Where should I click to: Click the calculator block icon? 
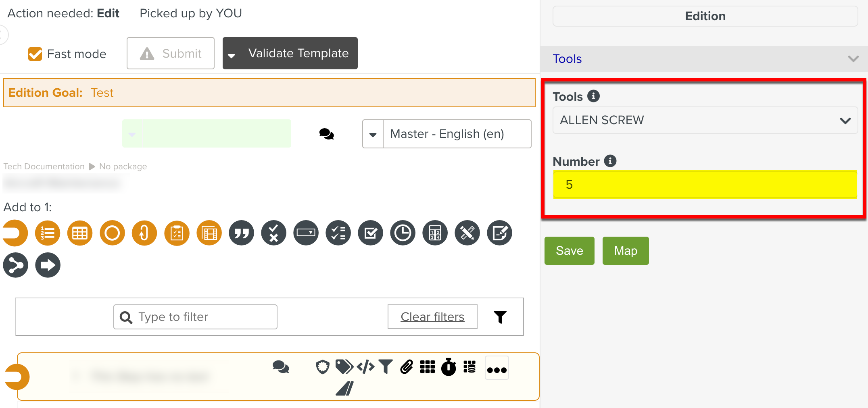point(435,233)
